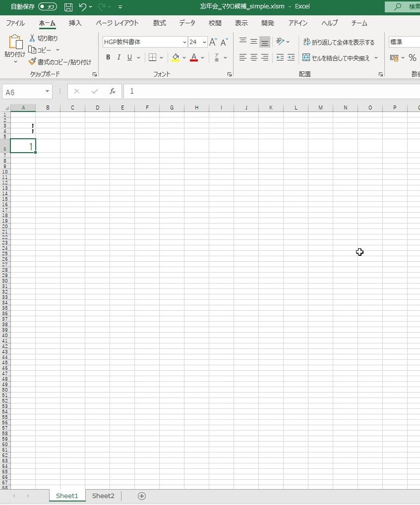Open Customize Quick Access Toolbar menu

(x=120, y=7)
